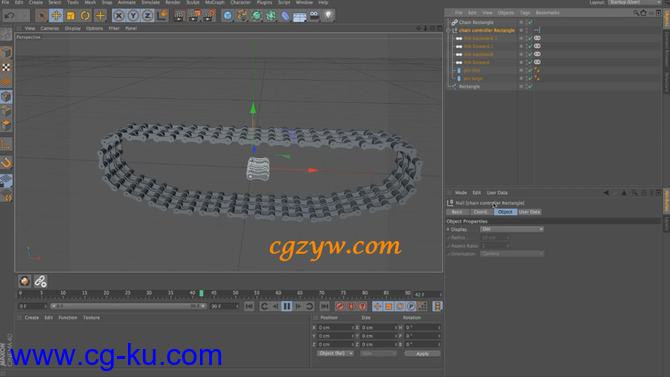Click the Light bulb icon

[x=328, y=16]
